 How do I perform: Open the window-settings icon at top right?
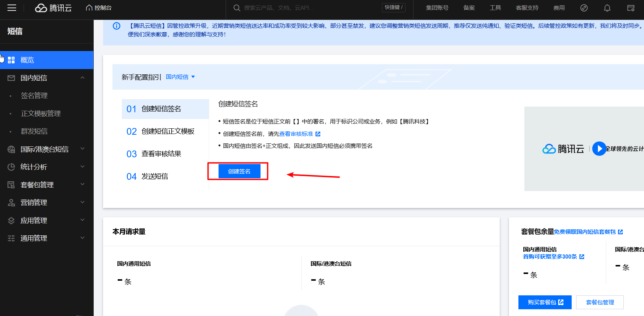coord(631,8)
